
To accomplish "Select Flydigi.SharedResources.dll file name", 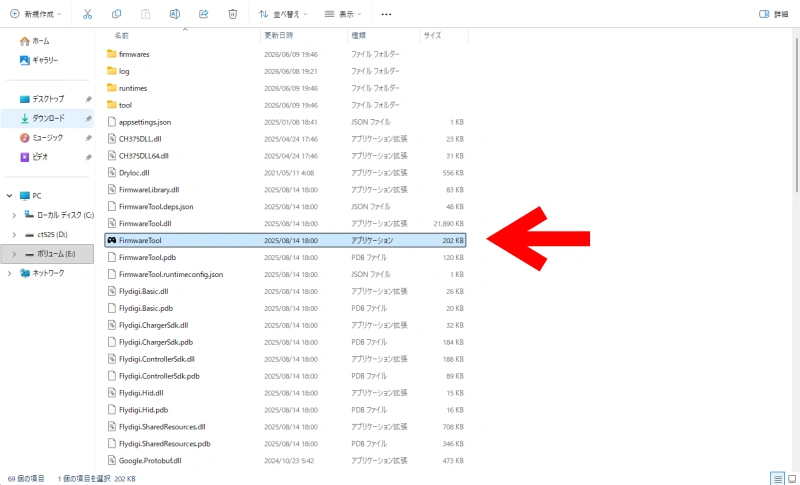I will (162, 427).
